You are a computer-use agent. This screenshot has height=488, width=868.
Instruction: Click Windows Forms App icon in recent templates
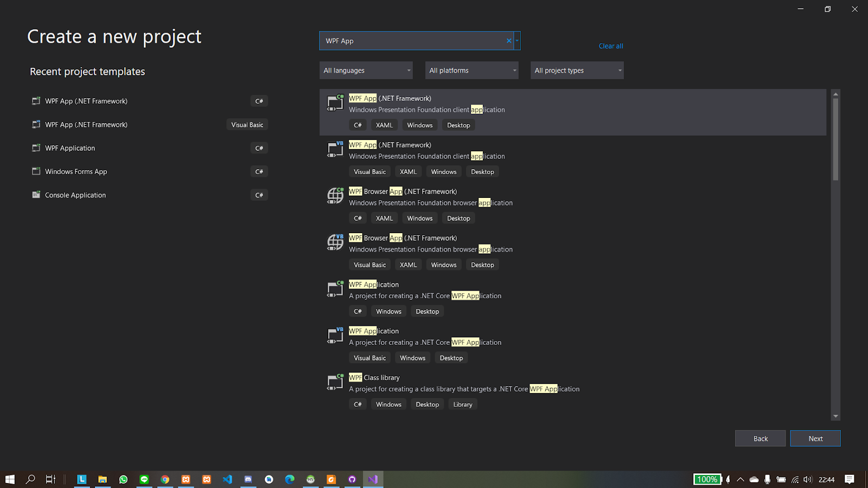tap(36, 171)
